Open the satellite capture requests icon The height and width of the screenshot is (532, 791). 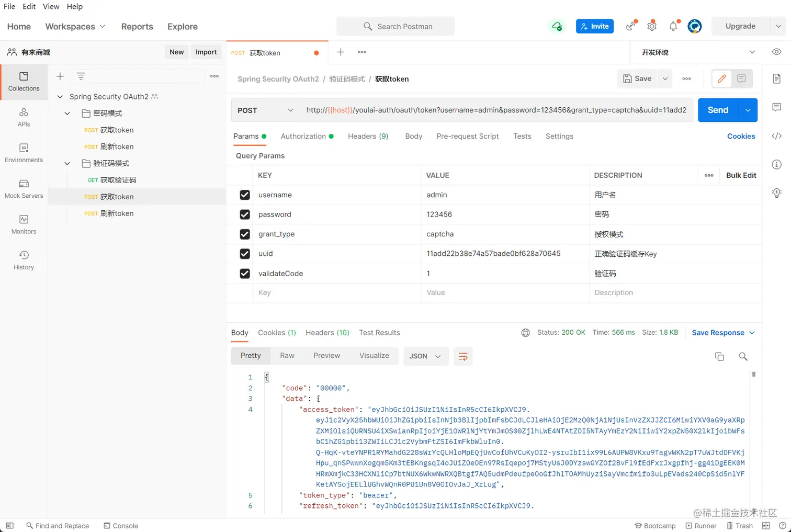631,26
